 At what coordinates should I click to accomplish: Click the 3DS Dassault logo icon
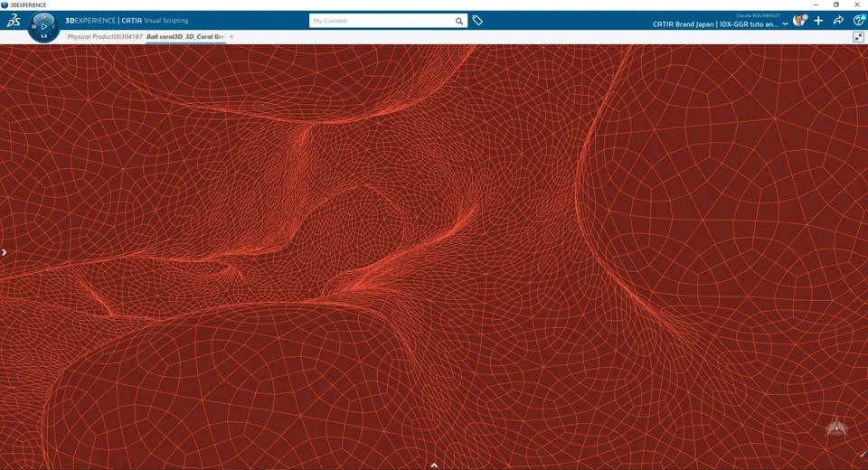pyautogui.click(x=14, y=21)
